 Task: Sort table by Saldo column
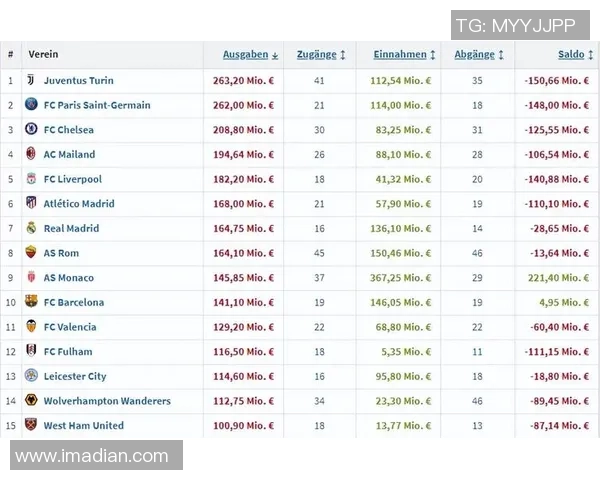point(571,54)
